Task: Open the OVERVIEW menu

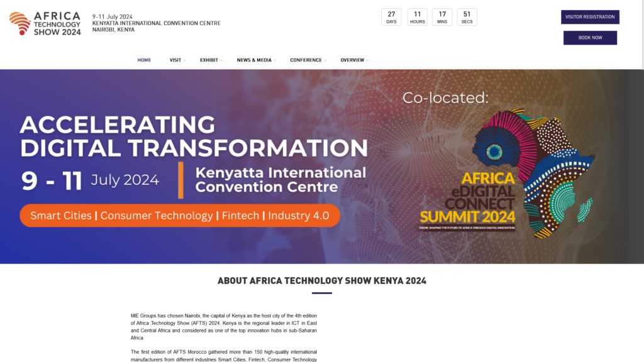Action: [352, 60]
